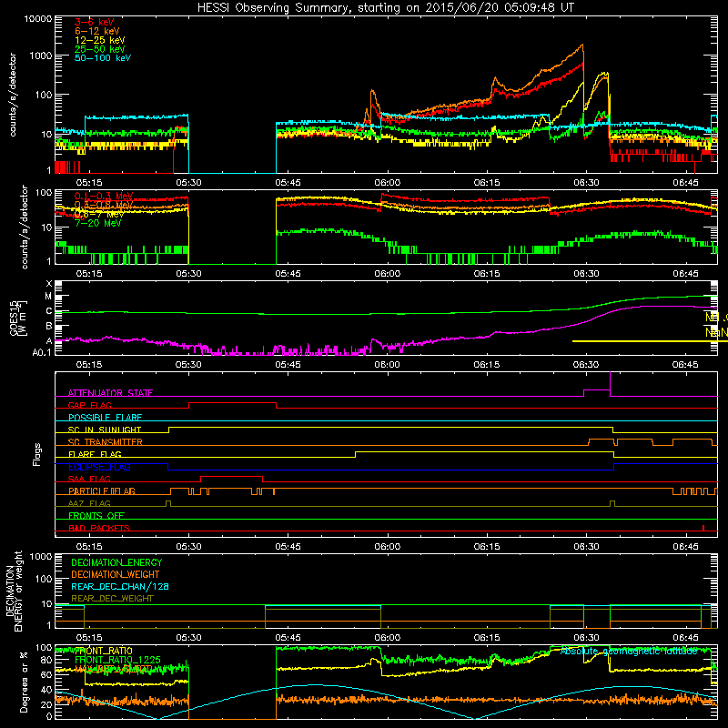Screen dimensions: 728x728
Task: Select the FLARE_FLAG label
Action: click(x=95, y=454)
